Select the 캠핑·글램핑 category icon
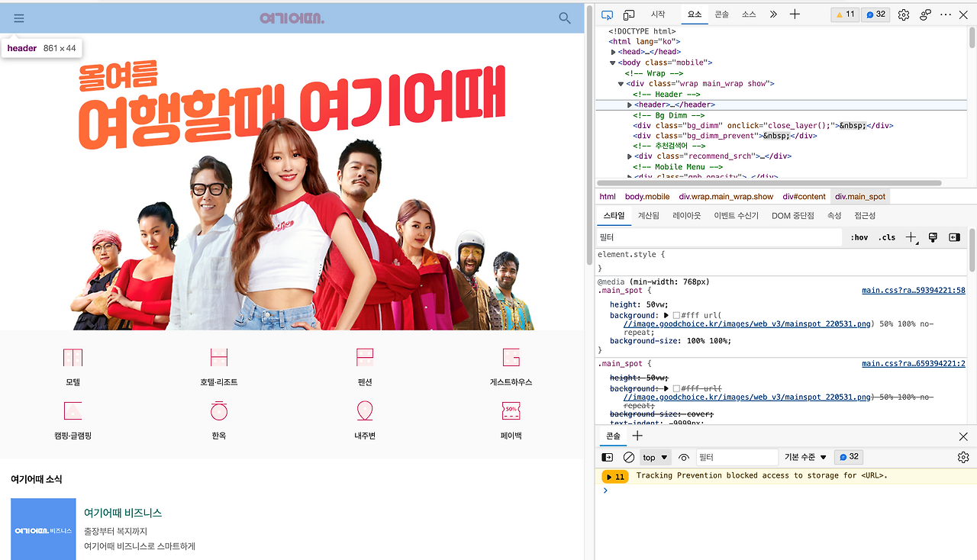The width and height of the screenshot is (977, 560). pyautogui.click(x=73, y=410)
